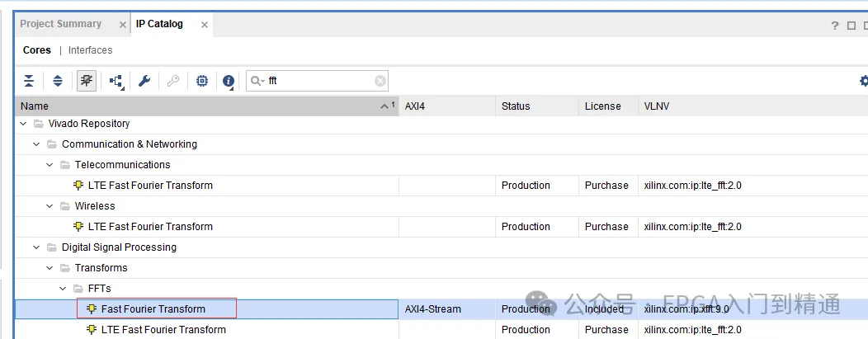Click the IP icon beside Fast Fourier Transform

[92, 308]
